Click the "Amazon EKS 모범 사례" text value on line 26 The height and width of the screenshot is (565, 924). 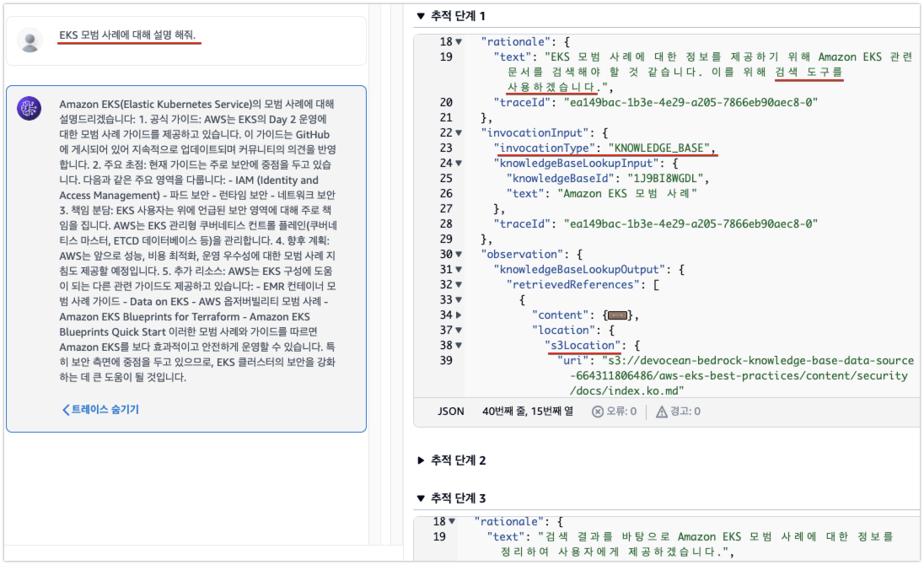(x=627, y=194)
